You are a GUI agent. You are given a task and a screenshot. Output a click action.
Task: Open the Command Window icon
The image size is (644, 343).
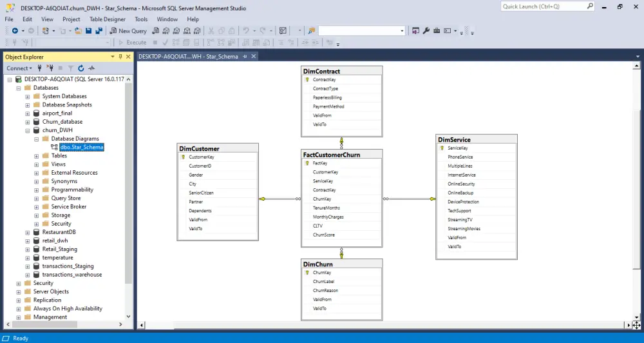tap(448, 31)
